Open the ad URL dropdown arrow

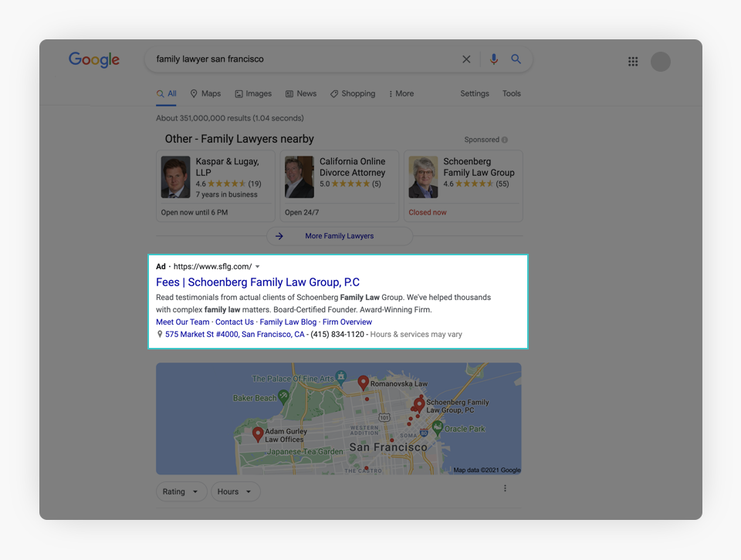(x=258, y=267)
